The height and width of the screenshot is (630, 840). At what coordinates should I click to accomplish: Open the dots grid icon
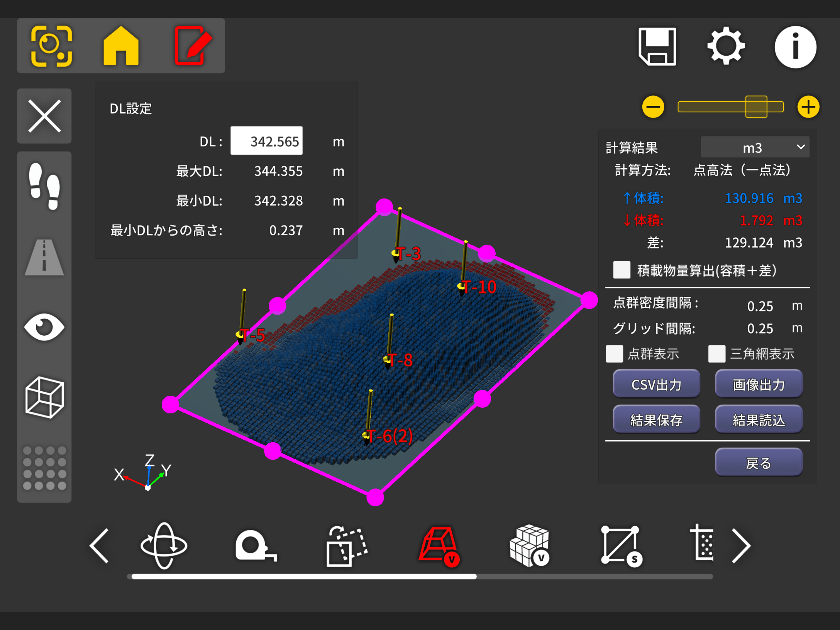click(x=45, y=468)
